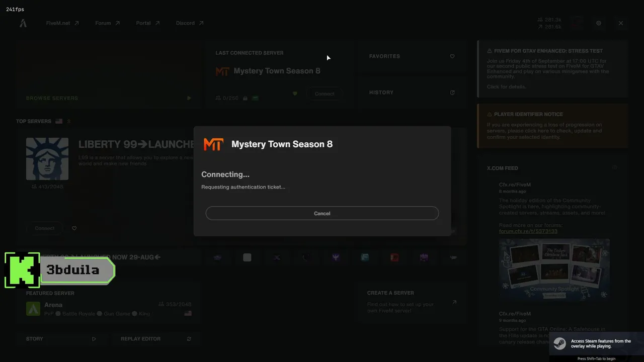This screenshot has height=362, width=644.
Task: Click 'Click for details.' in the stress test notice
Action: pyautogui.click(x=507, y=87)
